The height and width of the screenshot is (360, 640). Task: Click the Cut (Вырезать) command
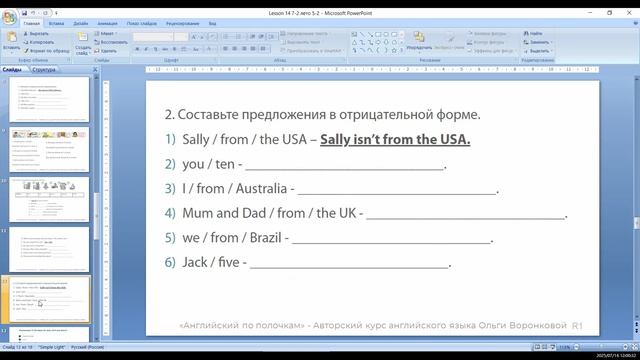coord(36,33)
